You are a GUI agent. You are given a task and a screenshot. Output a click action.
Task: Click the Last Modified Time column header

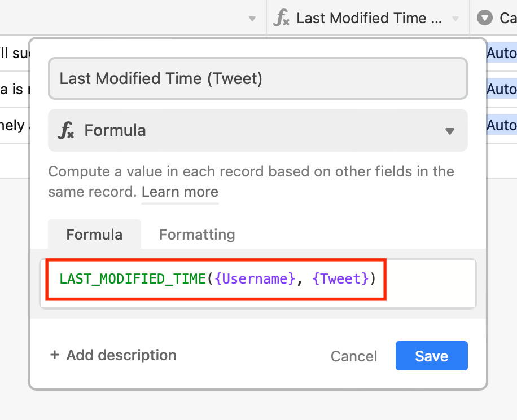pos(367,18)
